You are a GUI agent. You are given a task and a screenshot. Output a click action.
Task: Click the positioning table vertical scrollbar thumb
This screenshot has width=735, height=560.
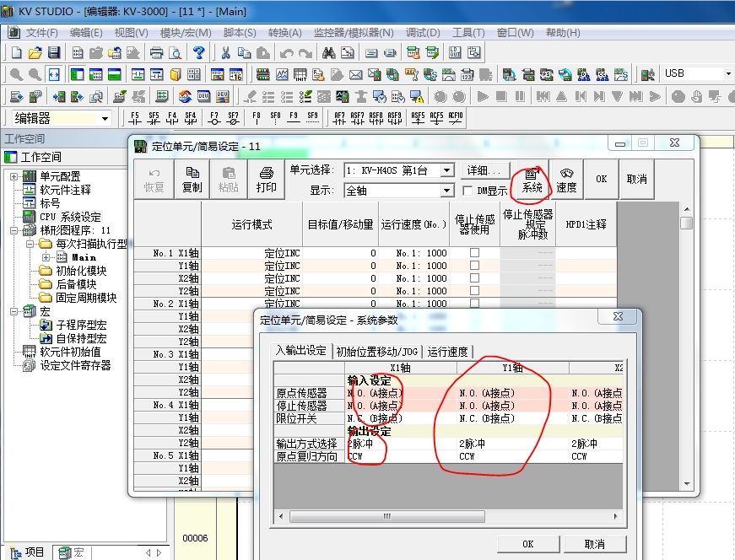pyautogui.click(x=687, y=223)
